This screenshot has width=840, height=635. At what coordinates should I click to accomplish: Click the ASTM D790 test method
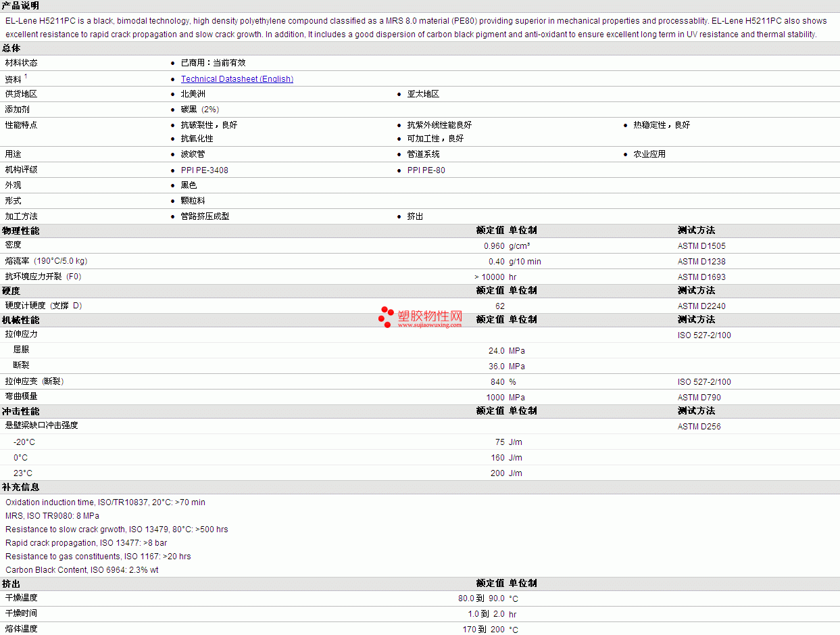coord(699,398)
